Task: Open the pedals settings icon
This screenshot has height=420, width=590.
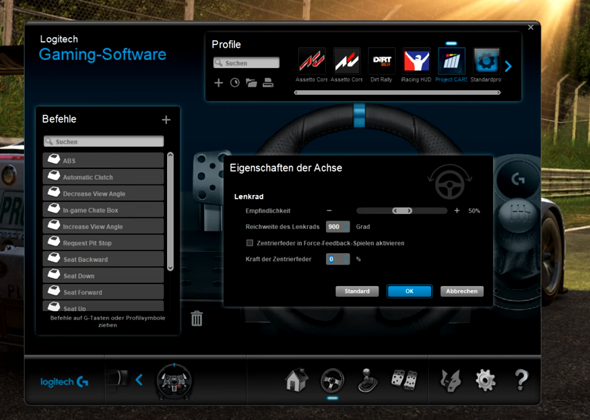Action: coord(404,380)
